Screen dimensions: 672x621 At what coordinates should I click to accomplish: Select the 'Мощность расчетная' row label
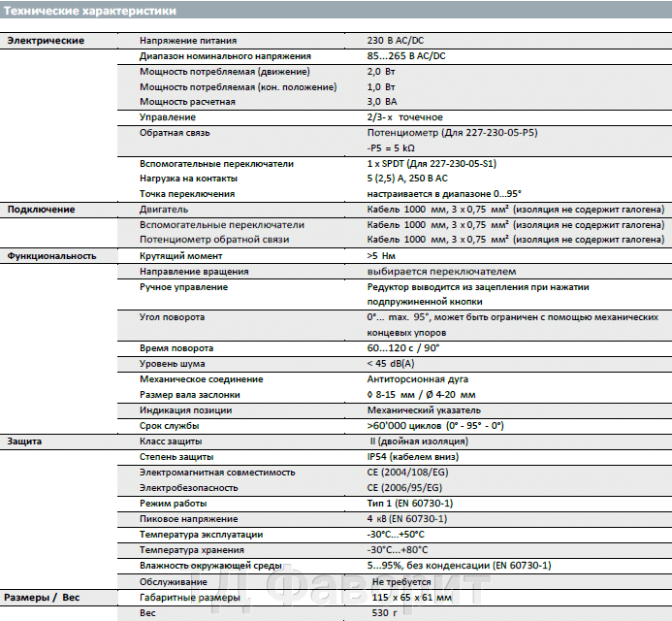coord(187,102)
